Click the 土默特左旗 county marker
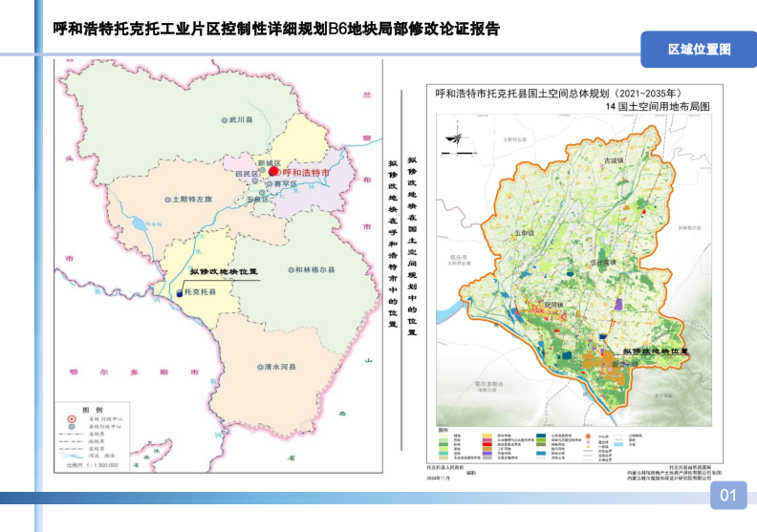757x532 pixels. coord(166,200)
